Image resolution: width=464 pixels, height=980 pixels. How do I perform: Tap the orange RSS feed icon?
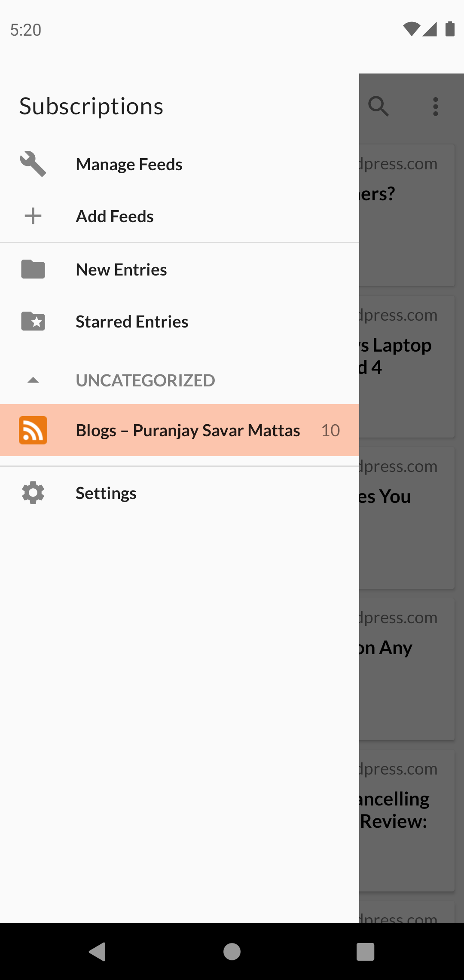(x=33, y=430)
